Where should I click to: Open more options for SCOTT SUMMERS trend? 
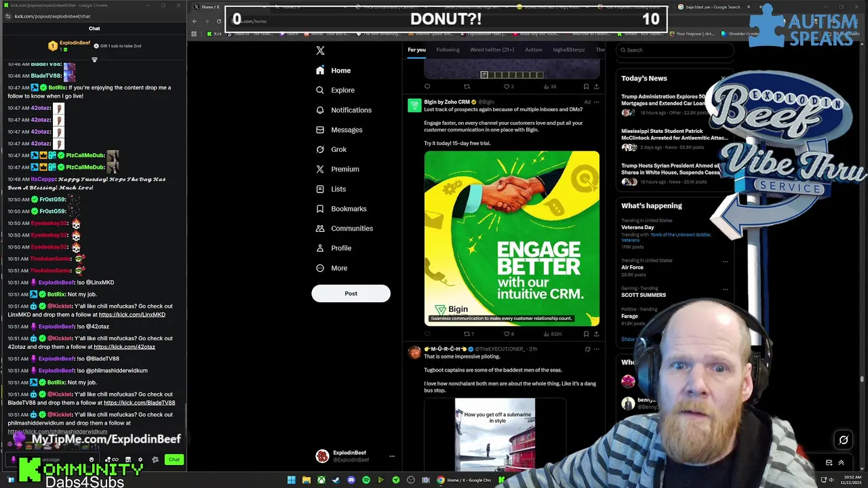[x=725, y=289]
